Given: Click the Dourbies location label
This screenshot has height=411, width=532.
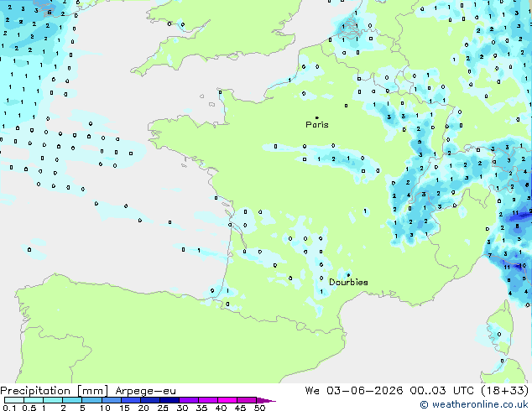Looking at the screenshot, I should click(348, 282).
